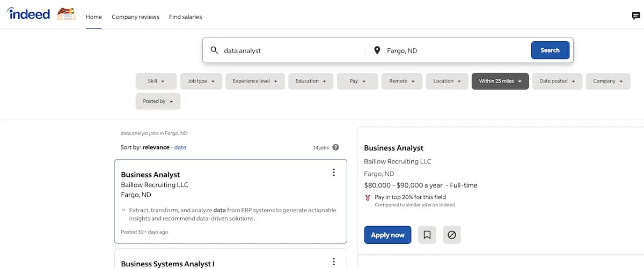644x269 pixels.
Task: Expand the Posted by filter
Action: (158, 101)
